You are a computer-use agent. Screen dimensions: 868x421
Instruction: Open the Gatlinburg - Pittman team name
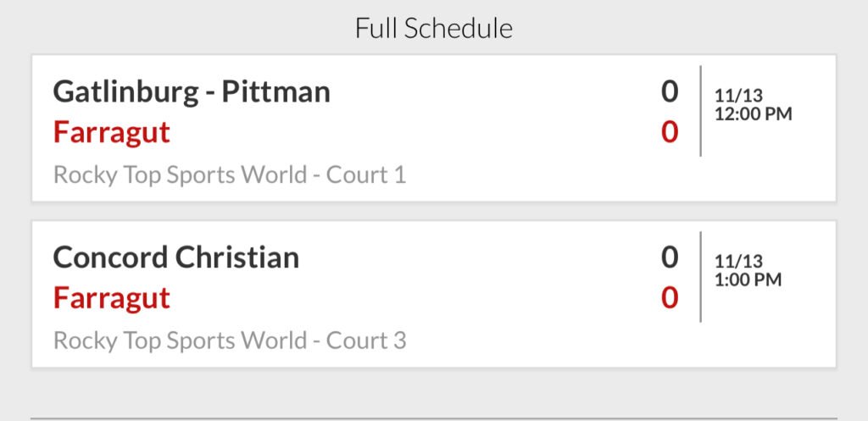tap(192, 91)
